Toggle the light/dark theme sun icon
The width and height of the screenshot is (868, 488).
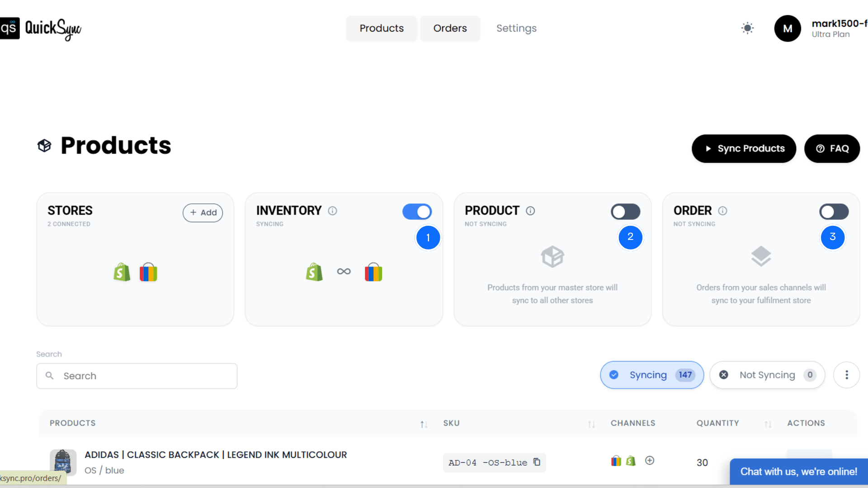pyautogui.click(x=747, y=28)
